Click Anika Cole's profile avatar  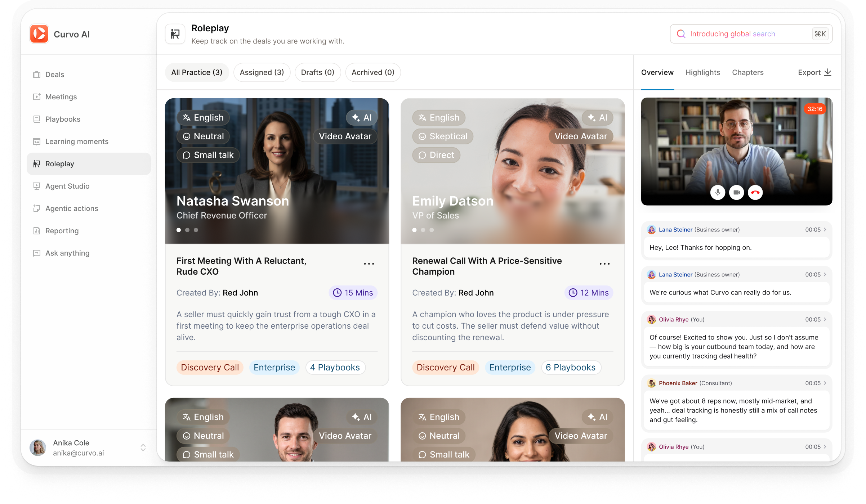point(38,447)
